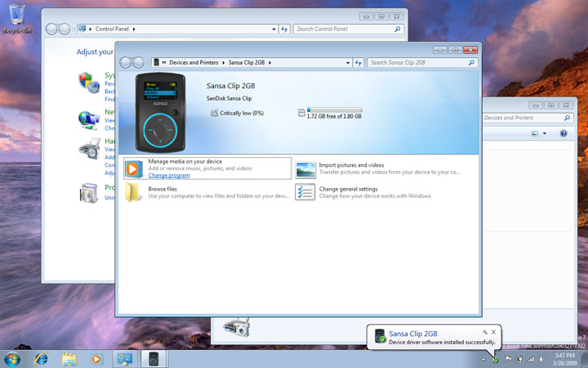This screenshot has width=588, height=368.
Task: Open Windows Explorer from the taskbar
Action: click(69, 358)
